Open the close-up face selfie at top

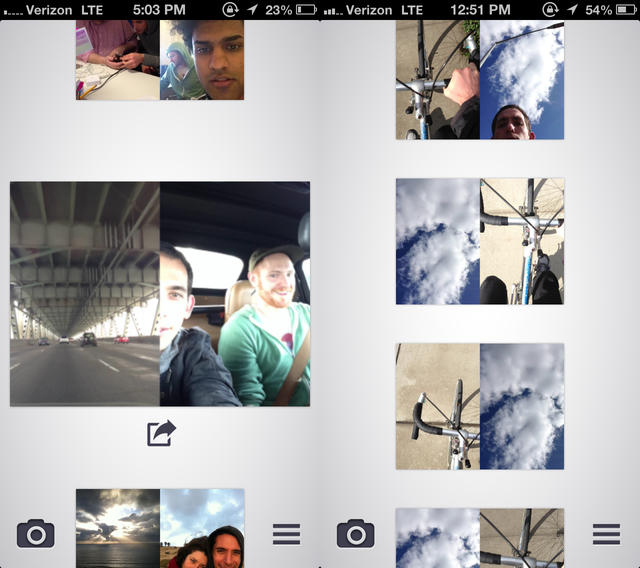202,60
